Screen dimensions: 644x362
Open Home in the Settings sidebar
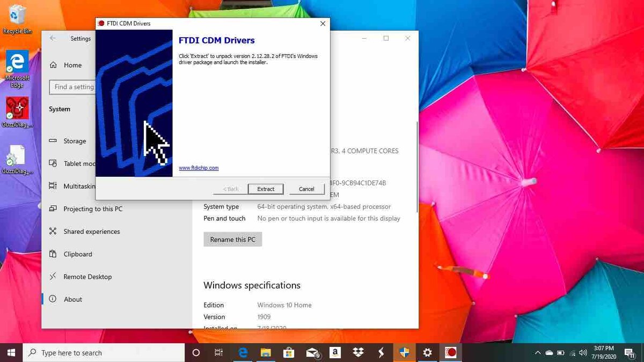(72, 65)
